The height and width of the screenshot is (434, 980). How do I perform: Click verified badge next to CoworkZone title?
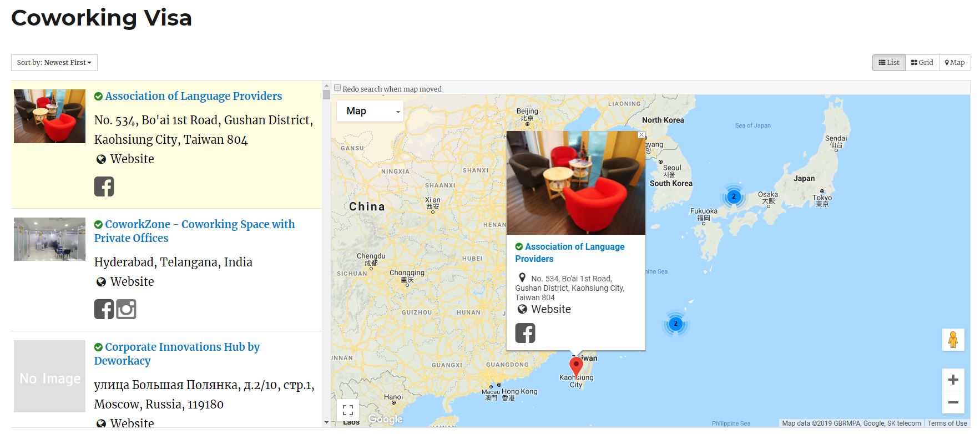(98, 225)
